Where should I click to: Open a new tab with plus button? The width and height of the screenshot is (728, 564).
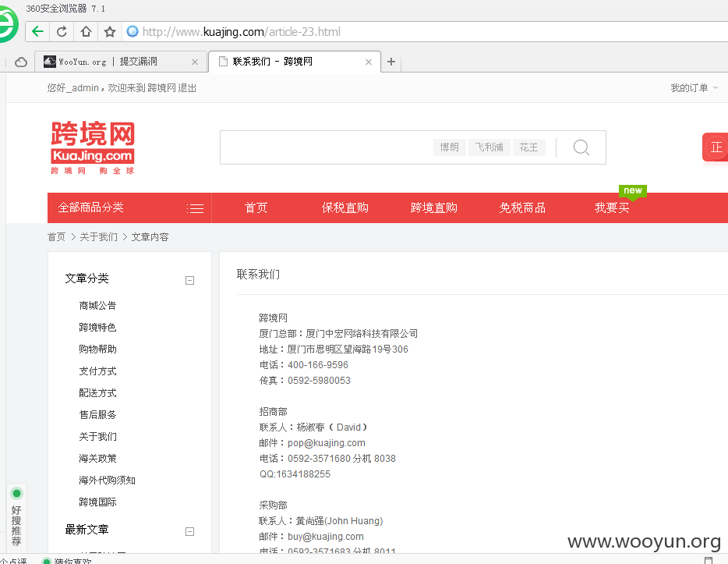click(391, 62)
